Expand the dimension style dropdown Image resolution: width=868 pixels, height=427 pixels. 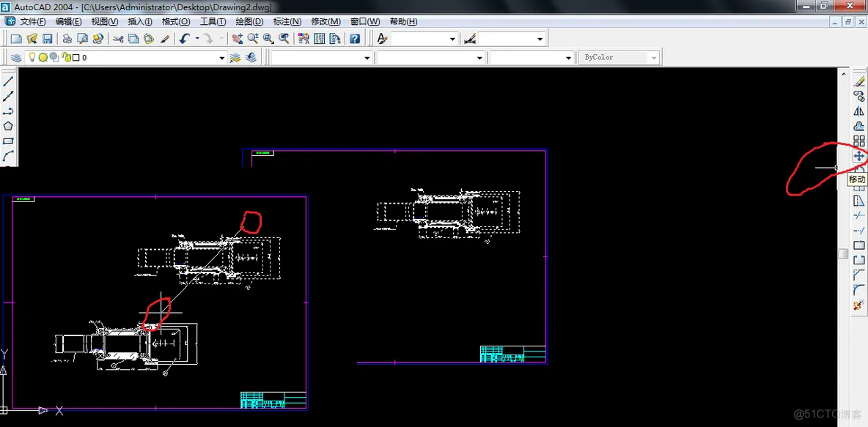[540, 39]
